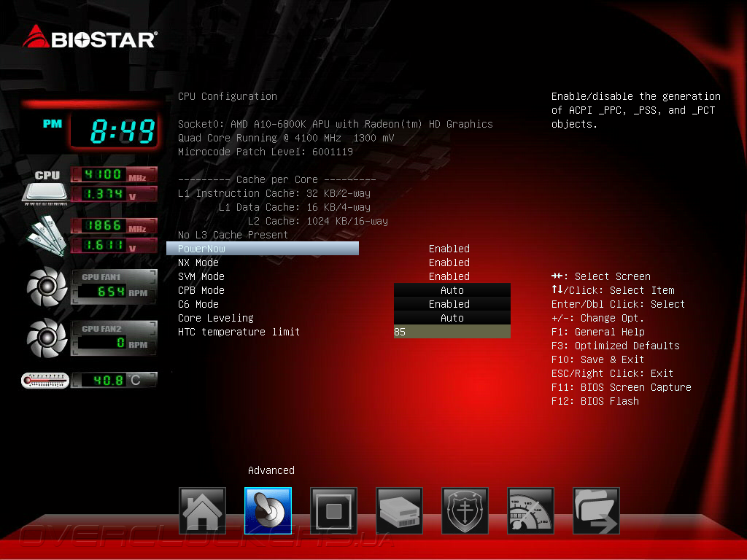Change PowerNow Enabled value

tap(449, 249)
